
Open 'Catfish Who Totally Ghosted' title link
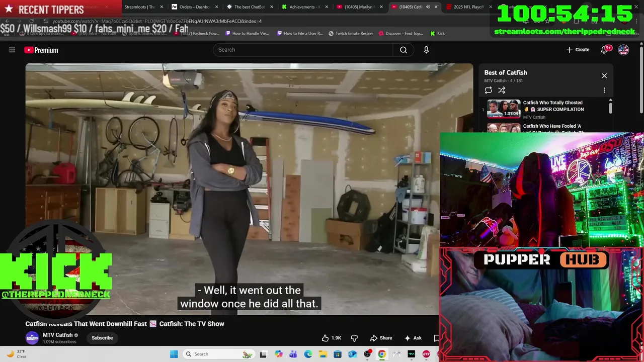tap(553, 106)
